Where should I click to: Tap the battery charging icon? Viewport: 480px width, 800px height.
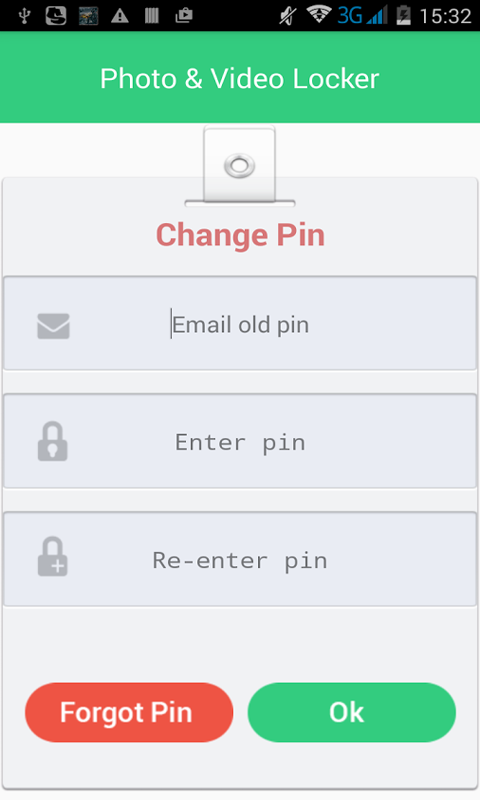(x=403, y=15)
